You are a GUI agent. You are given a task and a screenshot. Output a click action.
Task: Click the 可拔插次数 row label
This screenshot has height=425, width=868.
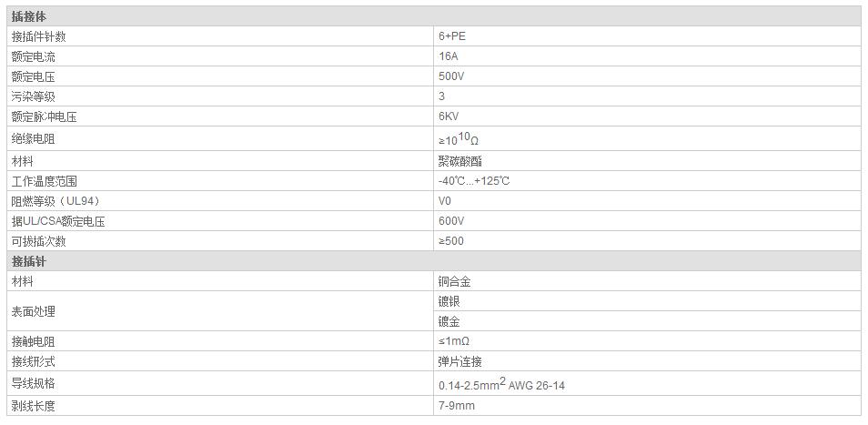pyautogui.click(x=38, y=241)
